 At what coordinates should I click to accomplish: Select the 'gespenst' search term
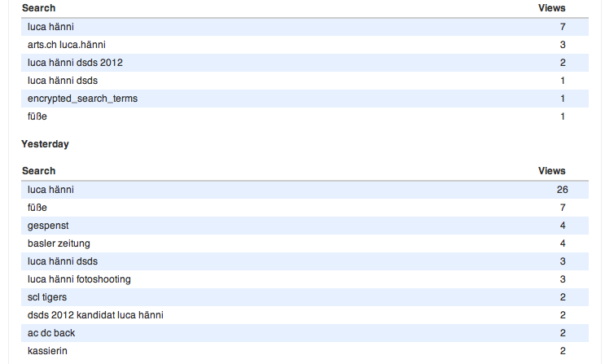48,226
